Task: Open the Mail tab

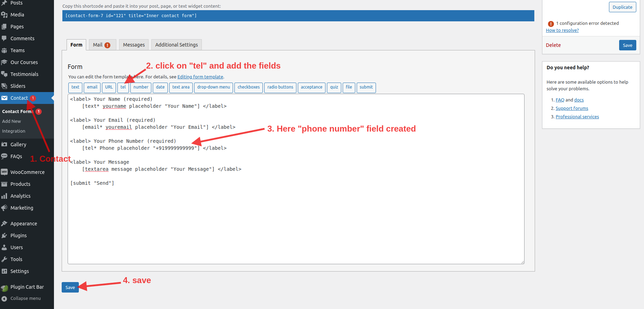Action: coord(102,45)
